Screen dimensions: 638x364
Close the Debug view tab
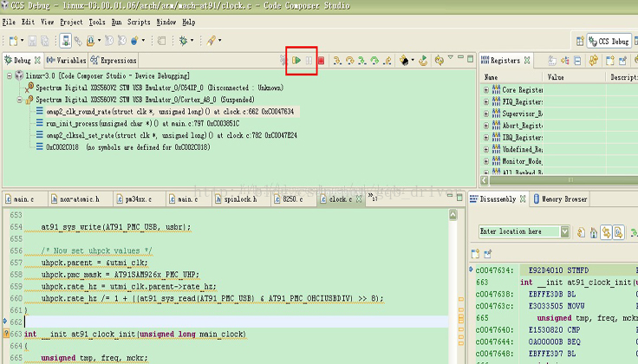click(x=37, y=60)
